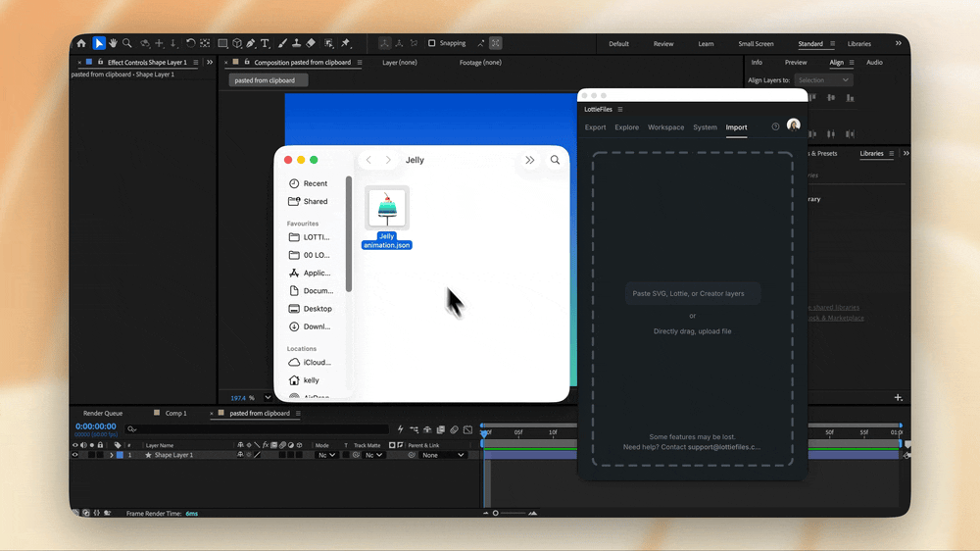Expand Shape Layer 1 properties
The image size is (980, 551).
click(x=112, y=455)
